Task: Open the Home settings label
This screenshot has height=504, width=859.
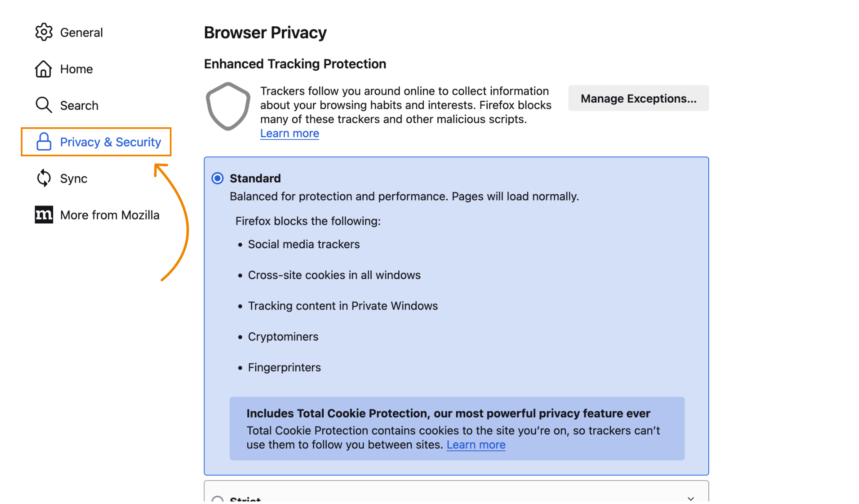Action: (77, 69)
